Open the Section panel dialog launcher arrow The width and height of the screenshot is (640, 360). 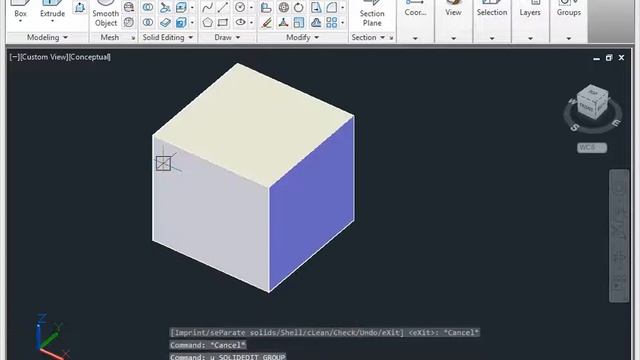[391, 38]
